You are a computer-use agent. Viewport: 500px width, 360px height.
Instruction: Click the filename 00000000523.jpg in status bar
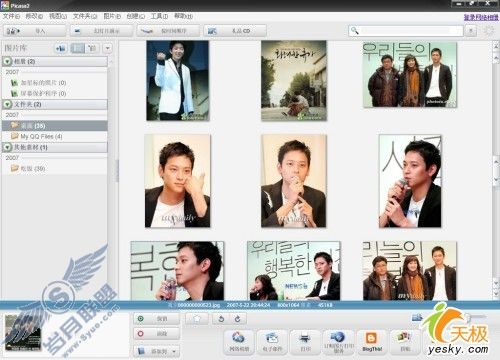coord(199,305)
